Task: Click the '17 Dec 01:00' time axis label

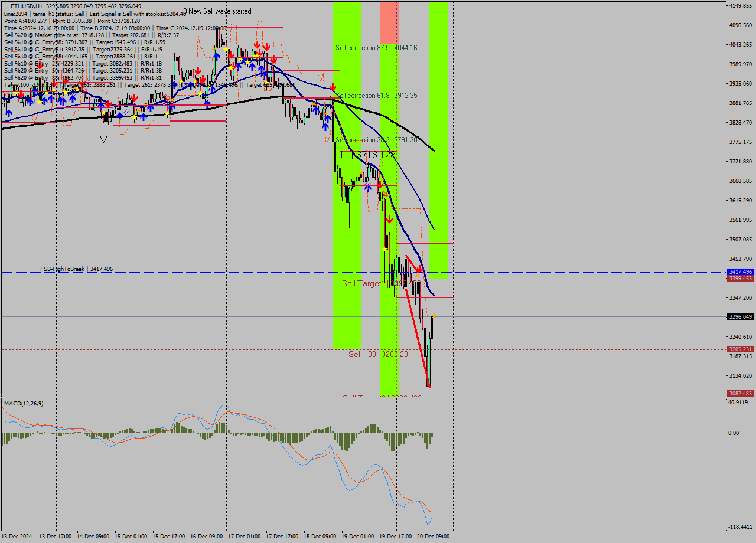Action: [245, 537]
